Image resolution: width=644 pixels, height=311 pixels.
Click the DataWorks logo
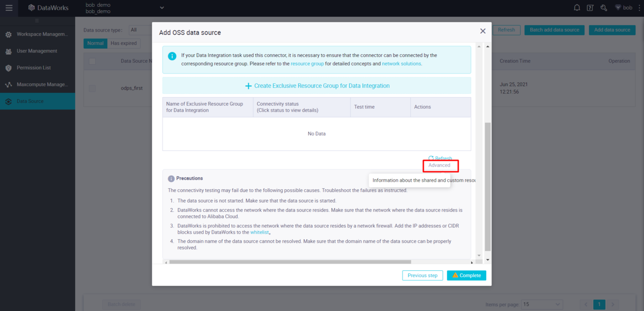pyautogui.click(x=48, y=8)
